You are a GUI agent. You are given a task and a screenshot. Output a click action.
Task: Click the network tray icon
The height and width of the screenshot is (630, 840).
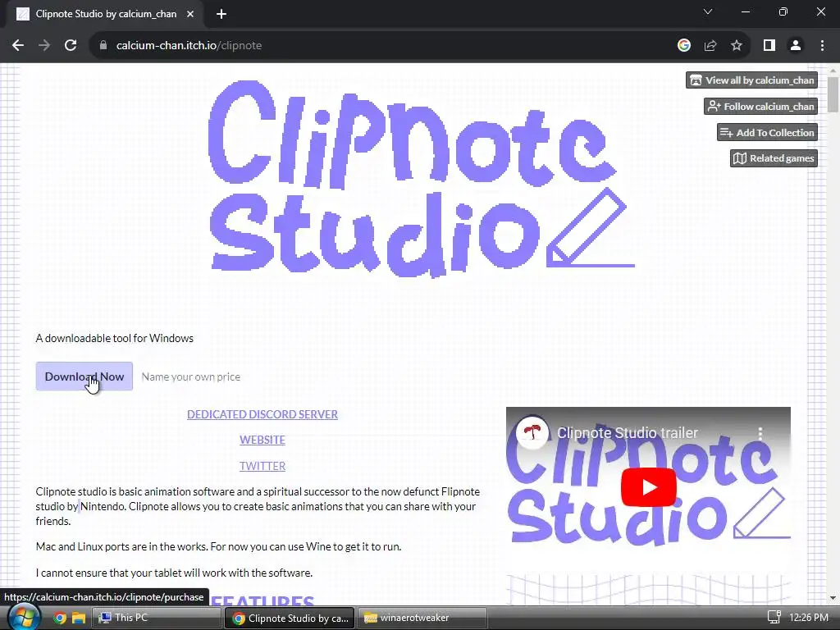[774, 617]
